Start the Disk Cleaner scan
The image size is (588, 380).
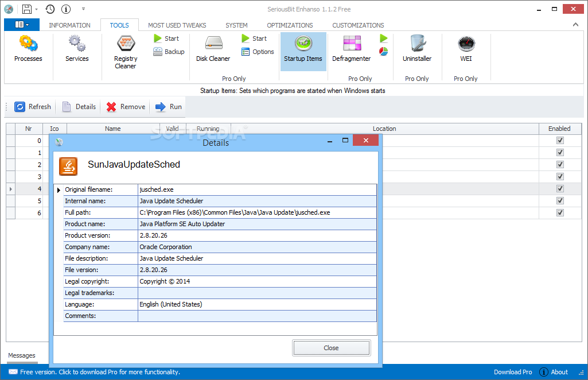point(254,38)
